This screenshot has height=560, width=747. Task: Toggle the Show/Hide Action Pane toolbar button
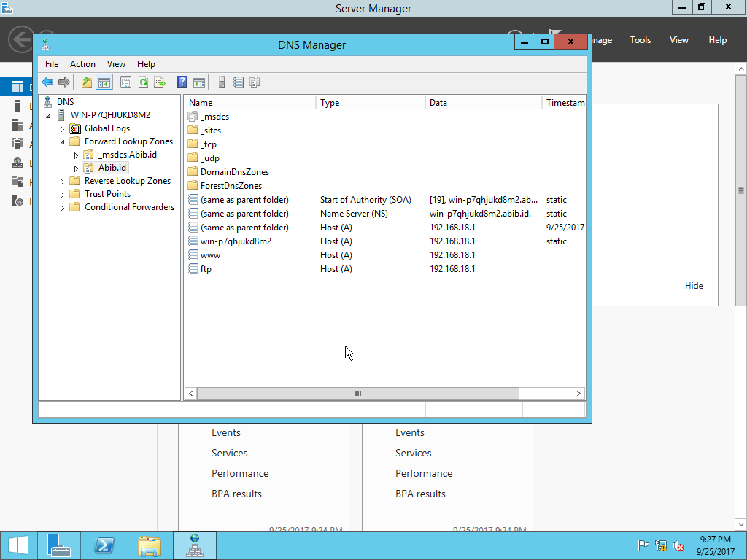coord(200,82)
